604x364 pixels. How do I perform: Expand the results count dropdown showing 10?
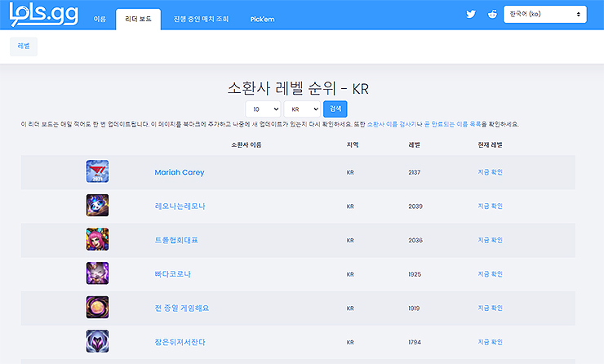click(x=263, y=109)
